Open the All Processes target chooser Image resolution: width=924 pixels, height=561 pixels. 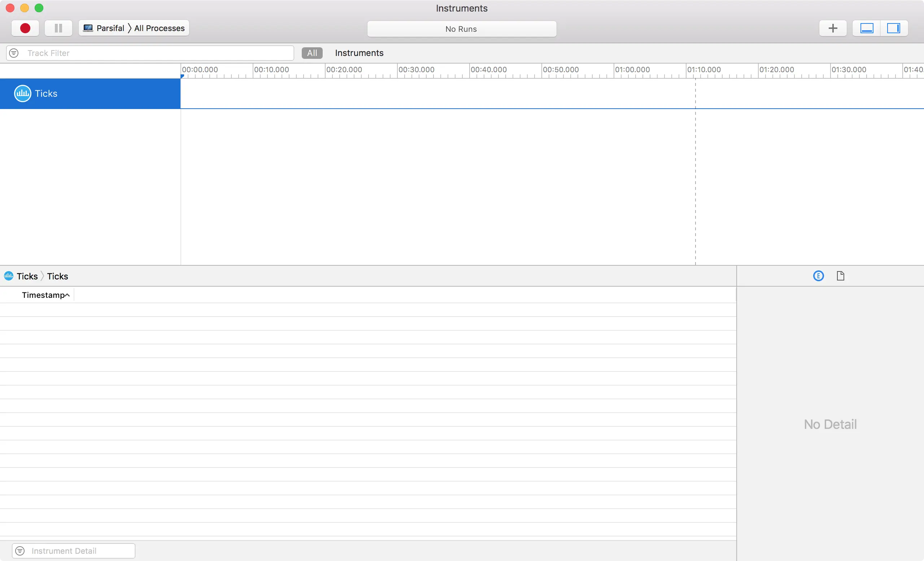pyautogui.click(x=160, y=28)
